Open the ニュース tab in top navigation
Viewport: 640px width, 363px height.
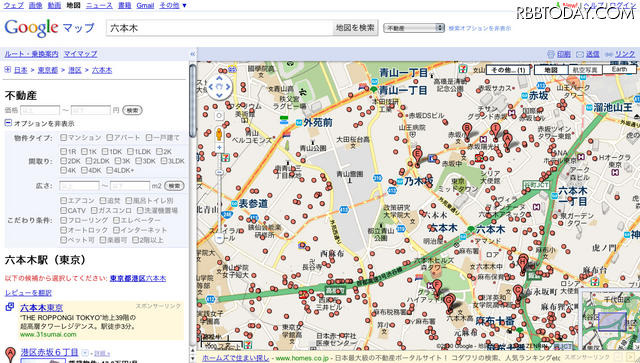pos(99,5)
